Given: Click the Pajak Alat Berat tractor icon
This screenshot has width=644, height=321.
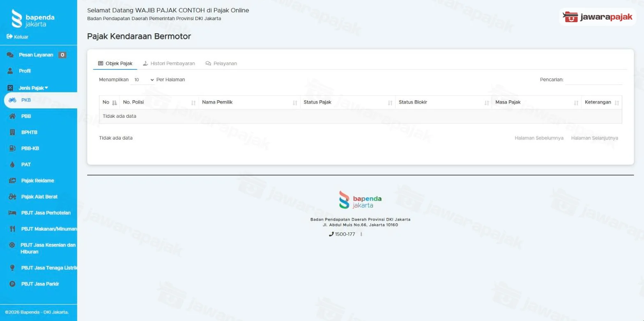Looking at the screenshot, I should click(12, 197).
